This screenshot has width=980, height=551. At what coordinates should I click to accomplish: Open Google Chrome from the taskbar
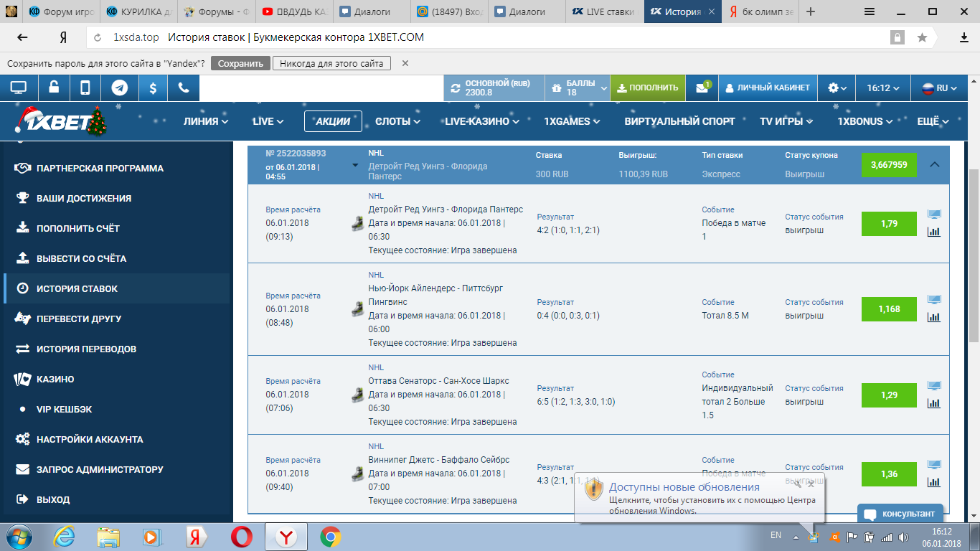tap(330, 536)
